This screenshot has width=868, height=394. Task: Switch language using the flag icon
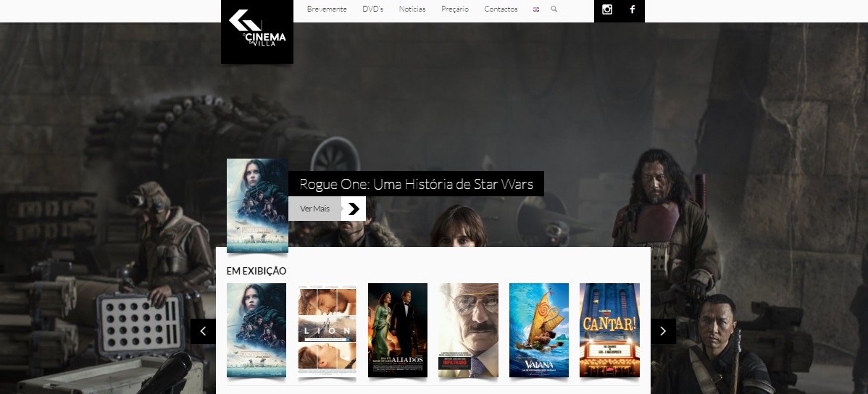(536, 9)
